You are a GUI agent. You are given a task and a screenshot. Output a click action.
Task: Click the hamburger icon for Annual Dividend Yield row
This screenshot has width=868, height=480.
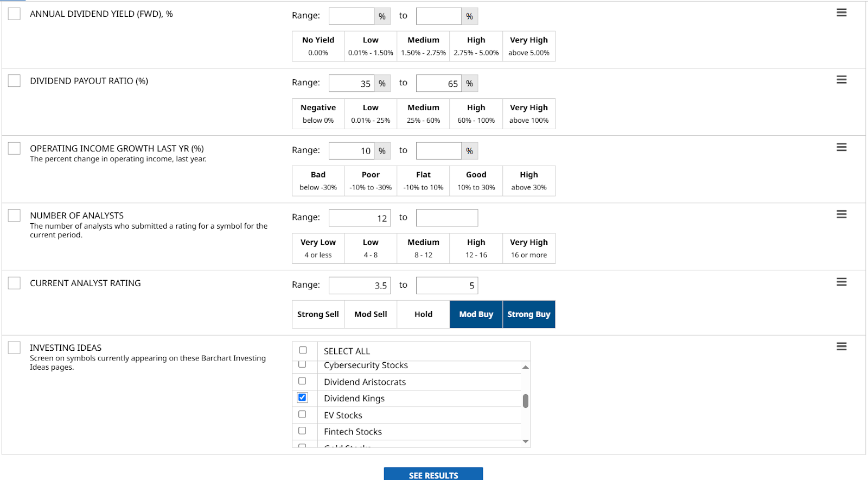point(841,12)
